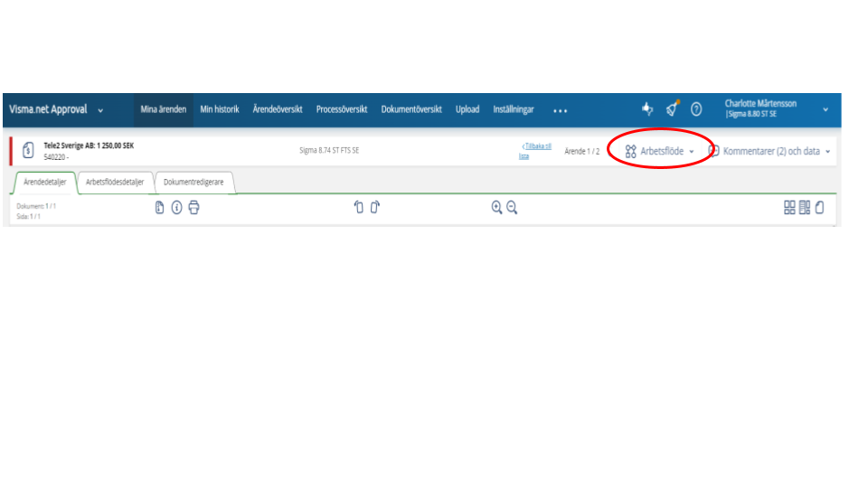Viewport: 868px width, 488px height.
Task: Open the rocket news icon
Action: pos(672,108)
